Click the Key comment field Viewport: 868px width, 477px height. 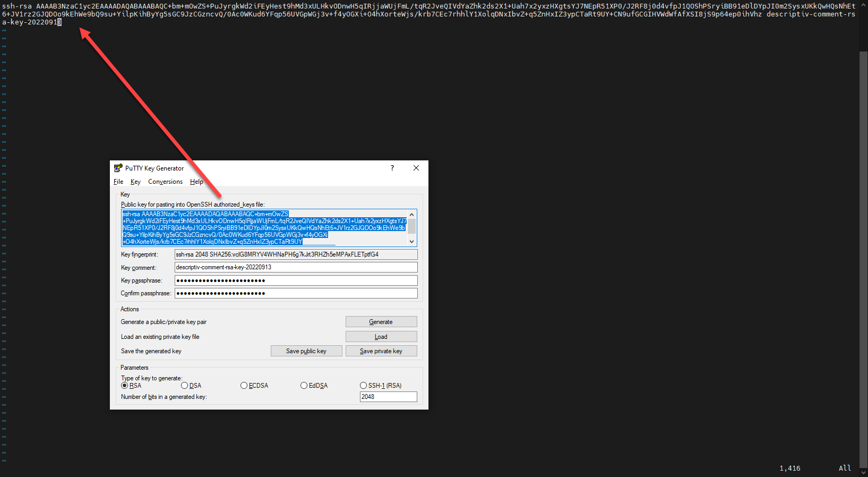[296, 267]
